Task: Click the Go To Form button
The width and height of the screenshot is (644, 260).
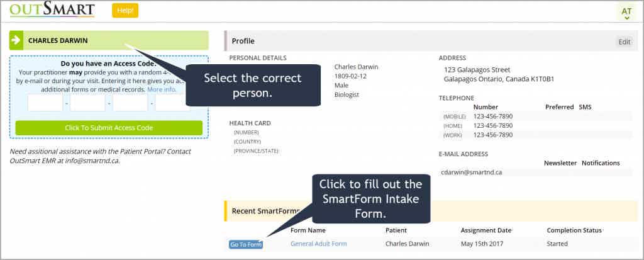Action: (x=246, y=244)
